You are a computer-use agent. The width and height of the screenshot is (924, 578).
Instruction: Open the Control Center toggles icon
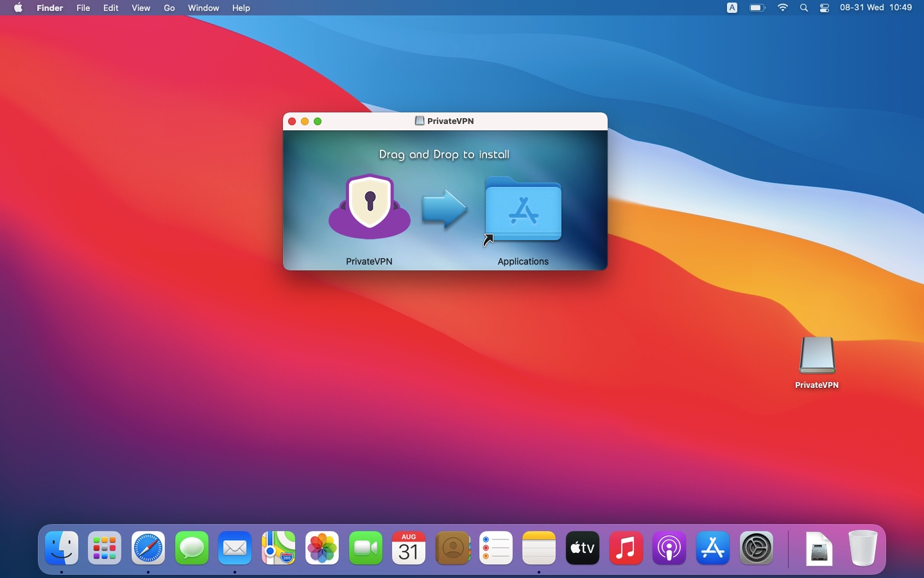click(825, 8)
